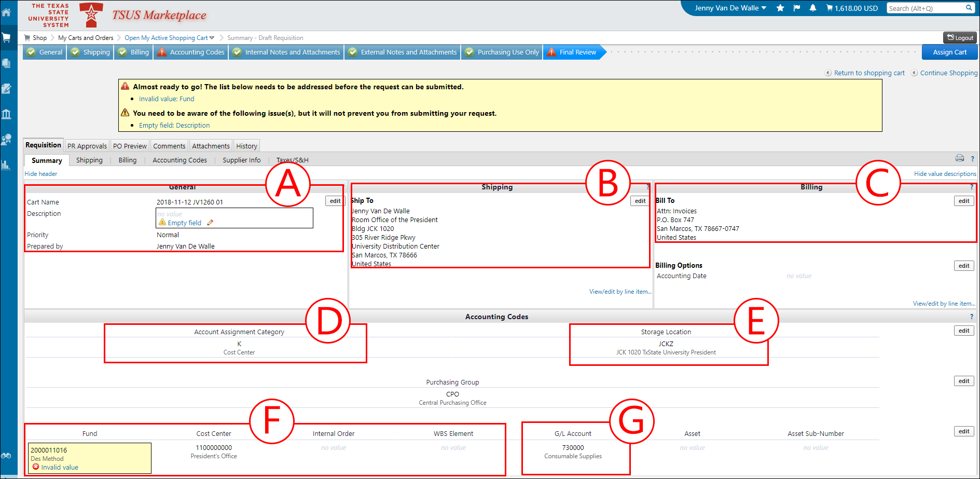The image size is (980, 479).
Task: Edit the Fund and Cost Center row
Action: 964,431
